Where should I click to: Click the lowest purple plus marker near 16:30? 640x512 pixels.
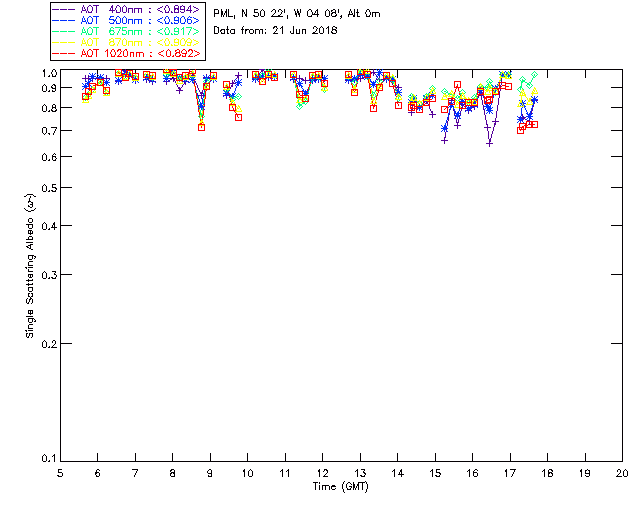(489, 143)
